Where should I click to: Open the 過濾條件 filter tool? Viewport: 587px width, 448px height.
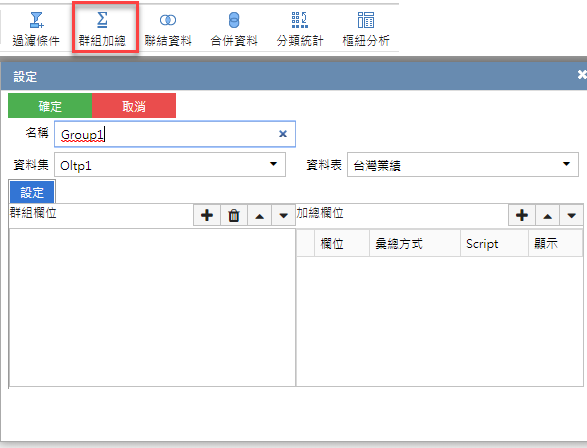(x=36, y=29)
